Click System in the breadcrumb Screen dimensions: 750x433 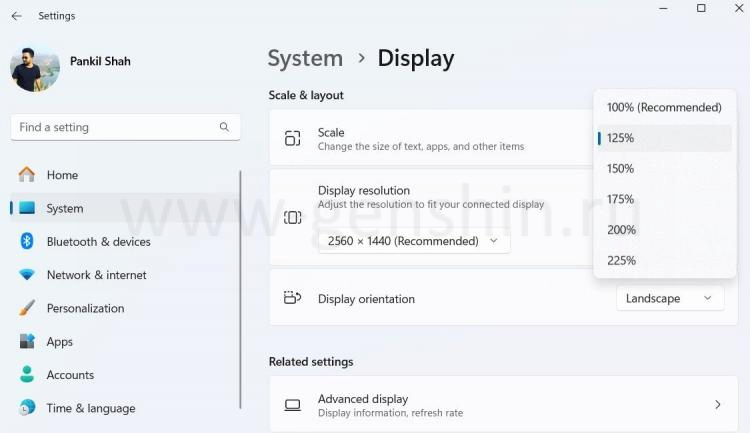[x=305, y=58]
